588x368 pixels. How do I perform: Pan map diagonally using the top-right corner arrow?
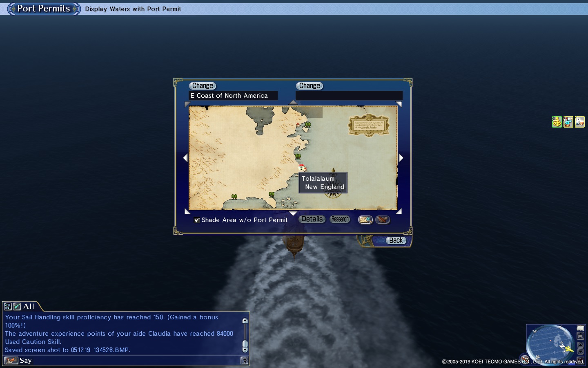tap(399, 104)
